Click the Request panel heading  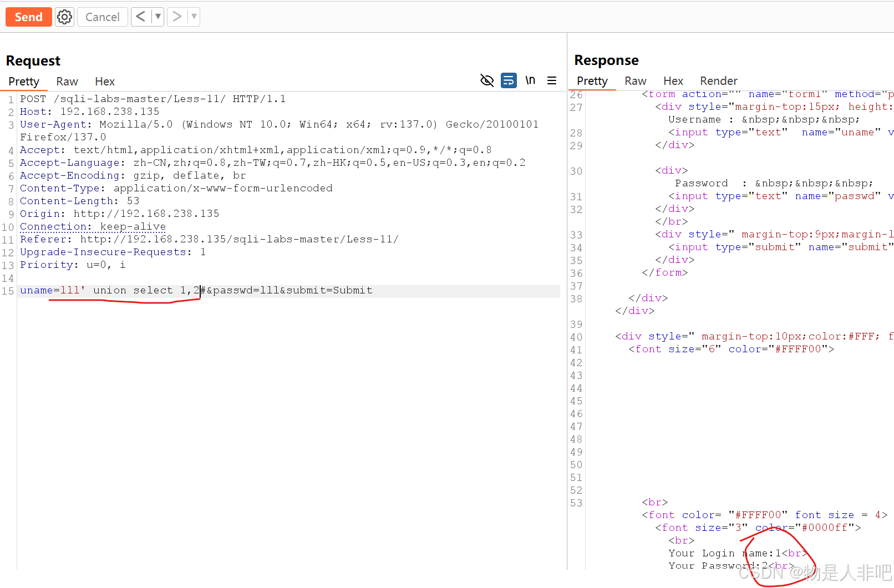tap(33, 60)
